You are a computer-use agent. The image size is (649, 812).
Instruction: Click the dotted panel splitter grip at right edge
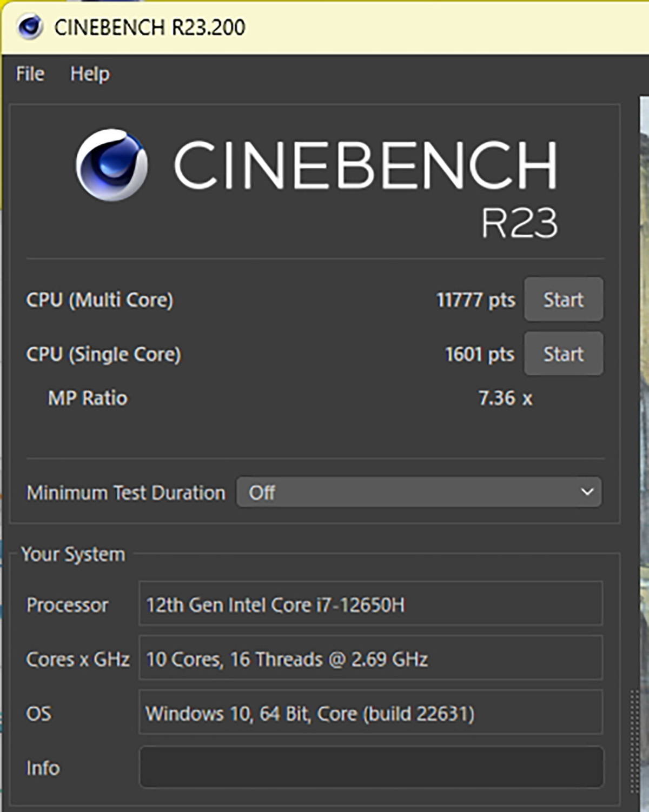(x=634, y=741)
